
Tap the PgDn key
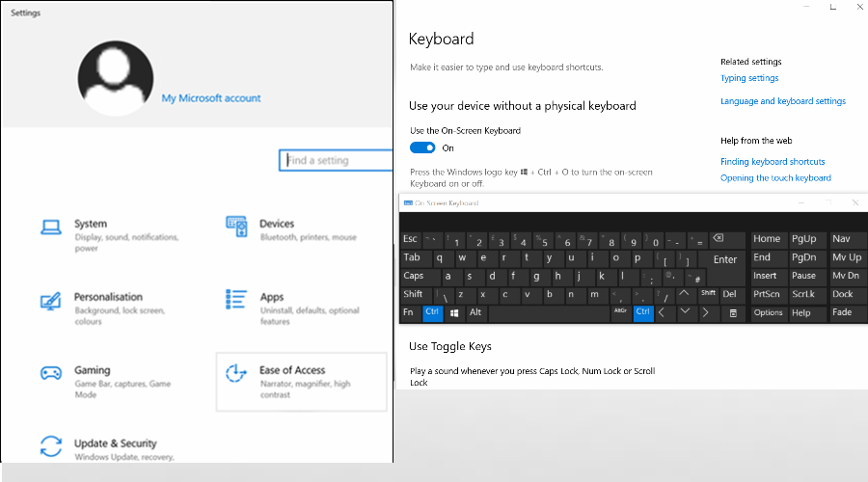[807, 258]
